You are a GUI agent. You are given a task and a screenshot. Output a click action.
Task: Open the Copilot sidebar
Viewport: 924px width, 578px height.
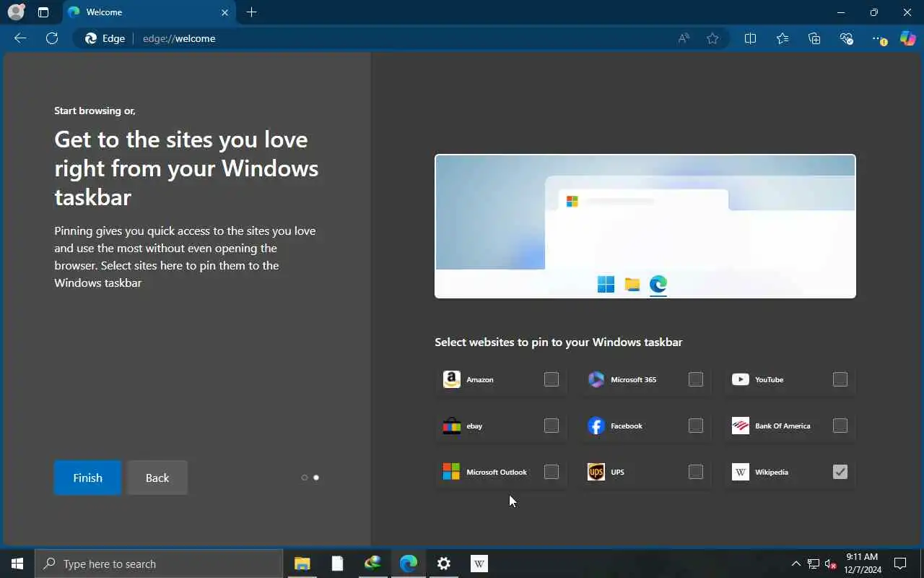coord(907,38)
